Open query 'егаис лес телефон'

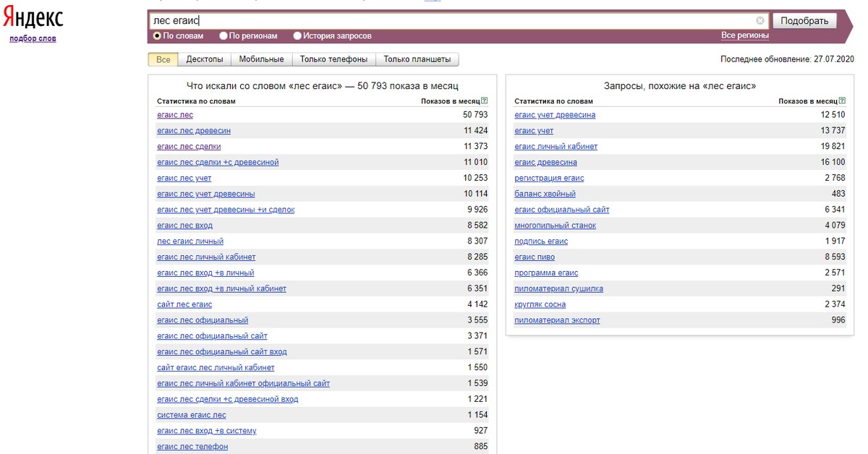[x=192, y=447]
